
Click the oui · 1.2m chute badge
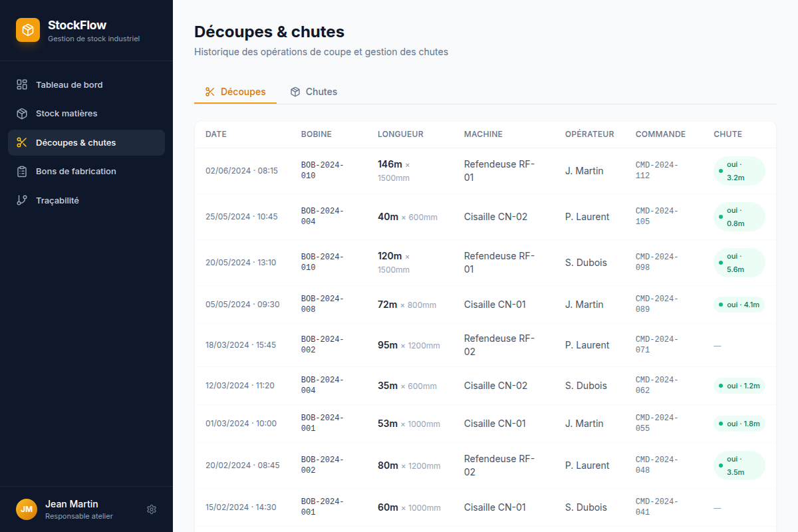[739, 386]
